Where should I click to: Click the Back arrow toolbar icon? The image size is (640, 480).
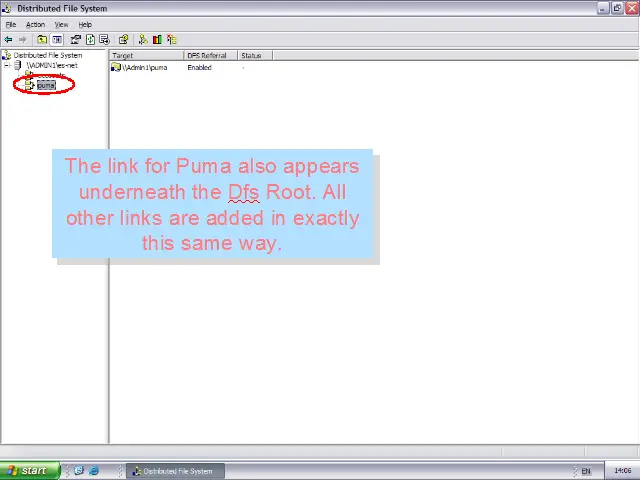[8, 40]
